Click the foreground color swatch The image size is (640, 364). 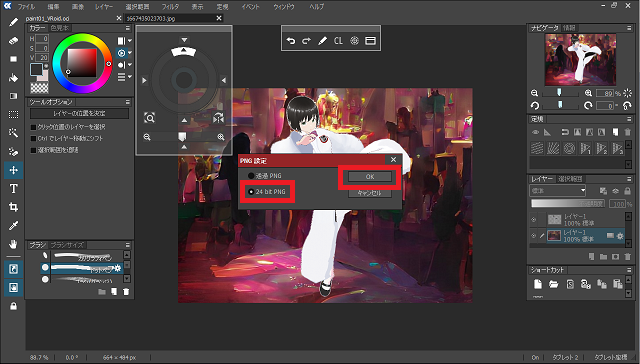[36, 69]
